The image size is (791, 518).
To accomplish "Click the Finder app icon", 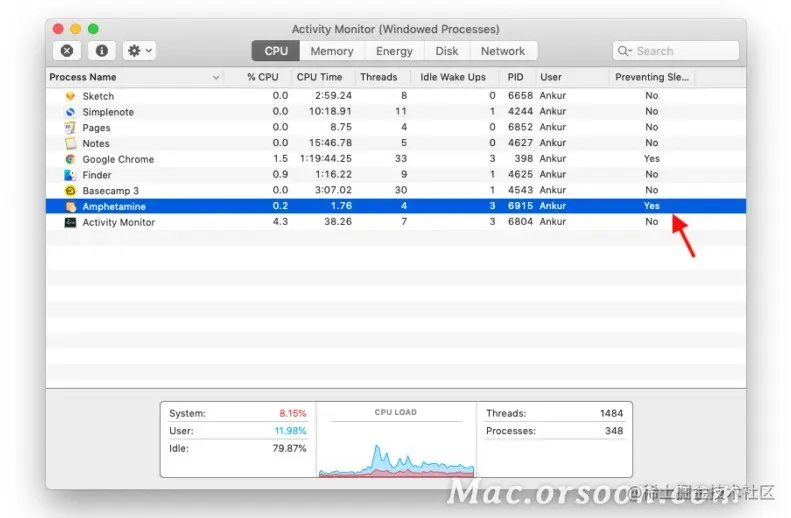I will click(70, 175).
